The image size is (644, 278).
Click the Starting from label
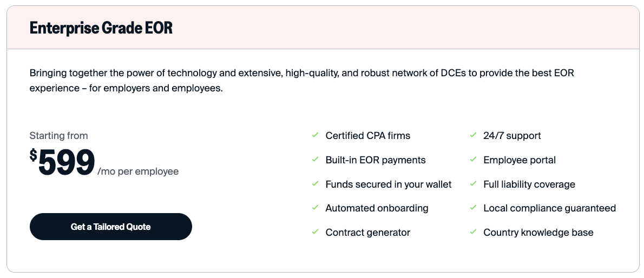(58, 136)
